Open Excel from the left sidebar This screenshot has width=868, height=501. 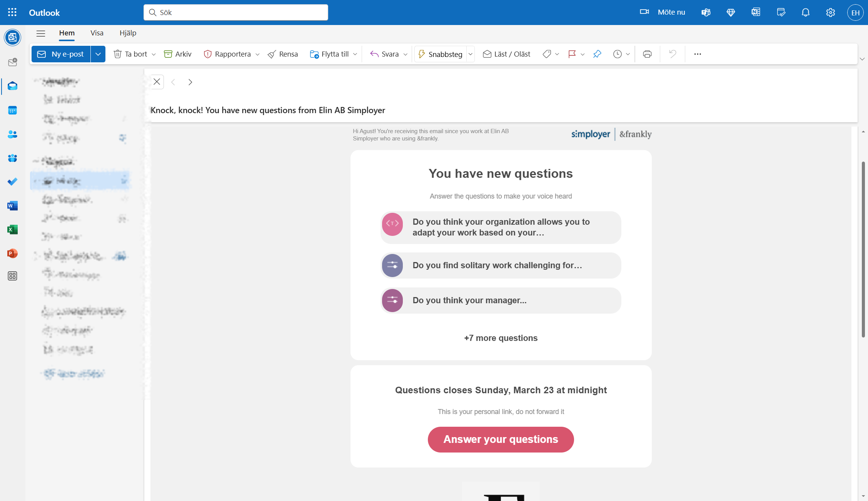12,230
